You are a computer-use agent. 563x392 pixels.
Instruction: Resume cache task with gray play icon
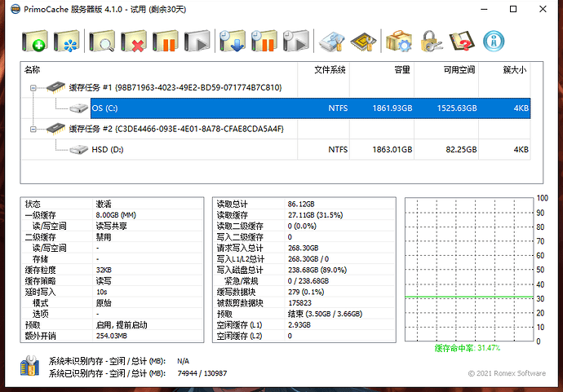tap(197, 41)
